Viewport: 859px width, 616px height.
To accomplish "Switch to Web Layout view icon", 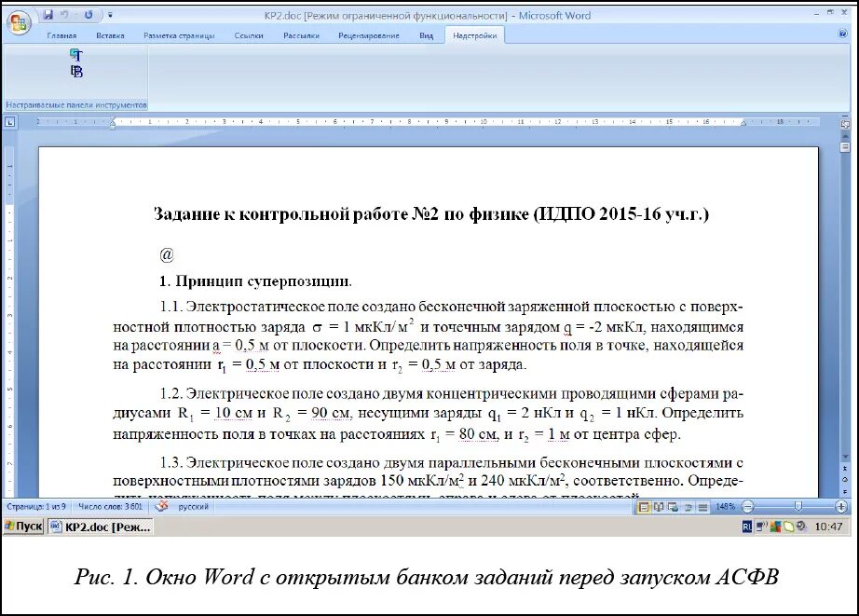I will (x=674, y=507).
